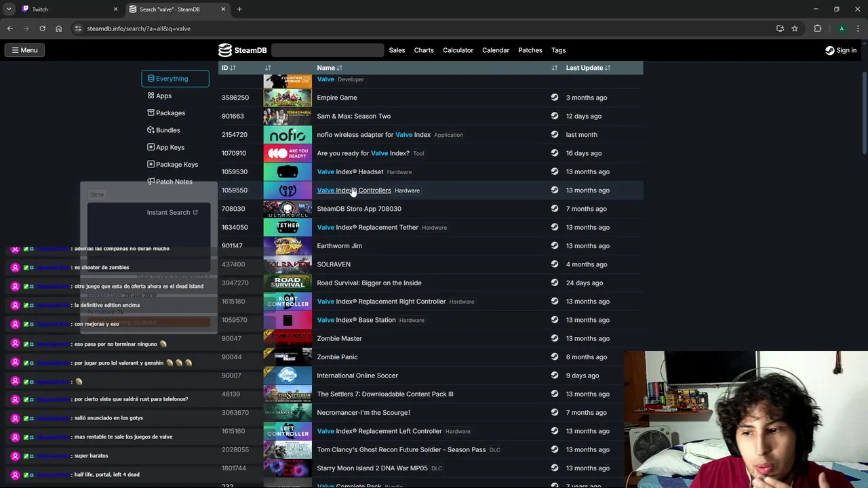
Task: Click Tether thumbnail image
Action: 288,228
